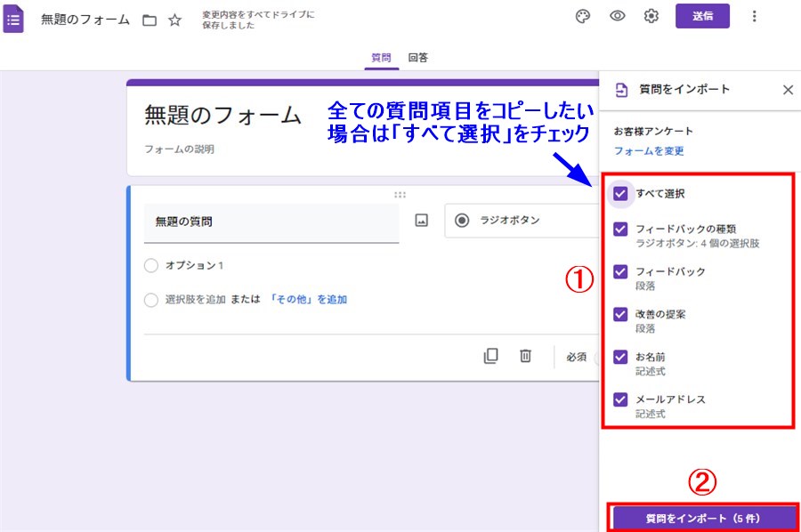Delete the question with trash icon
801x532 pixels.
point(526,356)
